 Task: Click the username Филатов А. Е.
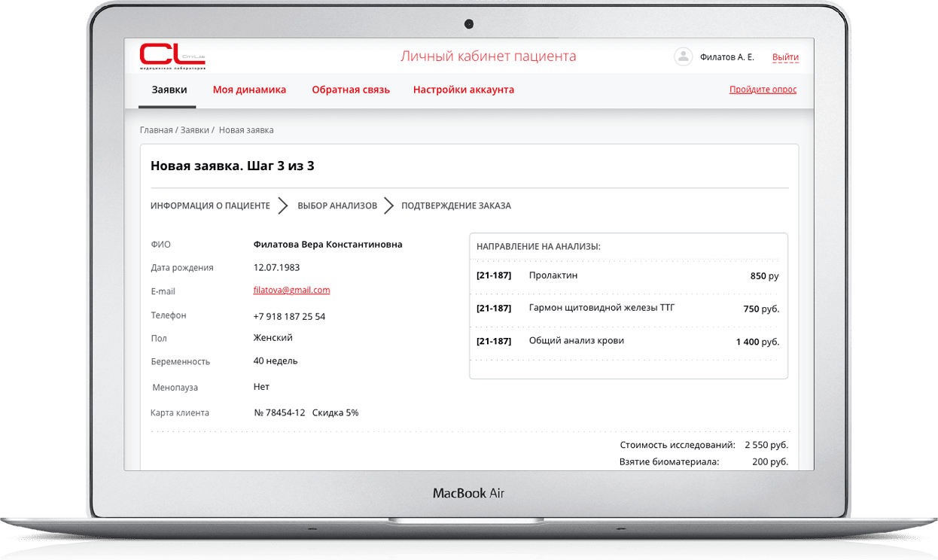coord(727,57)
